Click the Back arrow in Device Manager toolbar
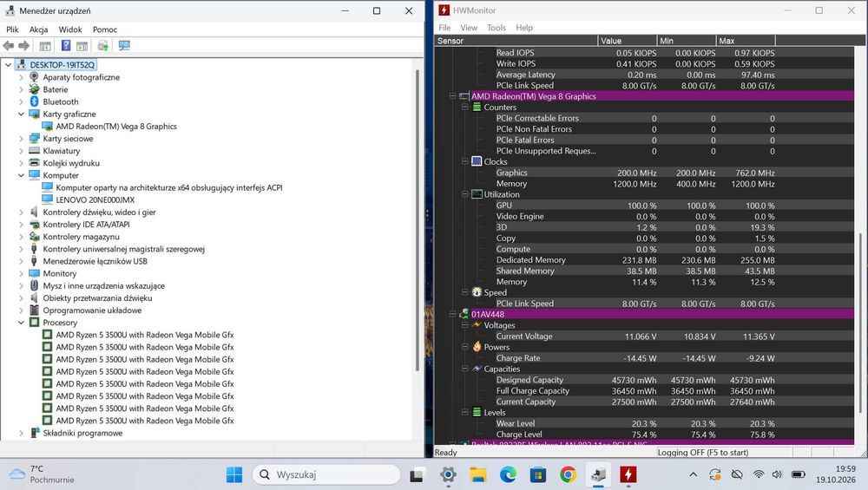 click(x=9, y=46)
